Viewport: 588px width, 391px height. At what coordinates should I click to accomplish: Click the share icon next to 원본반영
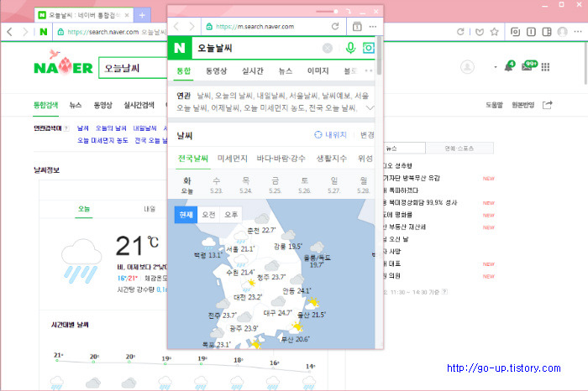(x=547, y=105)
